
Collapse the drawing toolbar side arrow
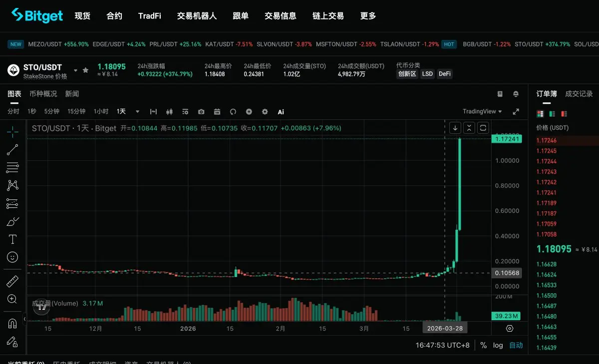25,319
